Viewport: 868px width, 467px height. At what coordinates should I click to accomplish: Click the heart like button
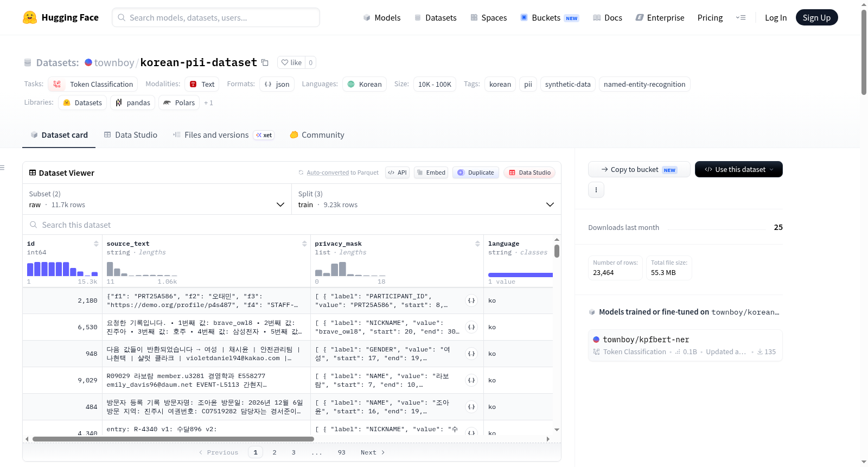291,62
